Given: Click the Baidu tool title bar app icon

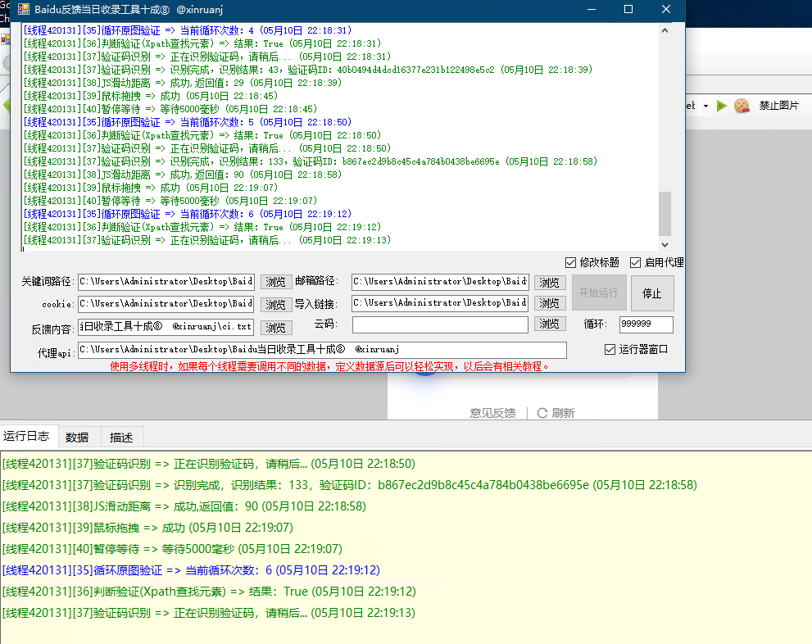Looking at the screenshot, I should click(23, 9).
